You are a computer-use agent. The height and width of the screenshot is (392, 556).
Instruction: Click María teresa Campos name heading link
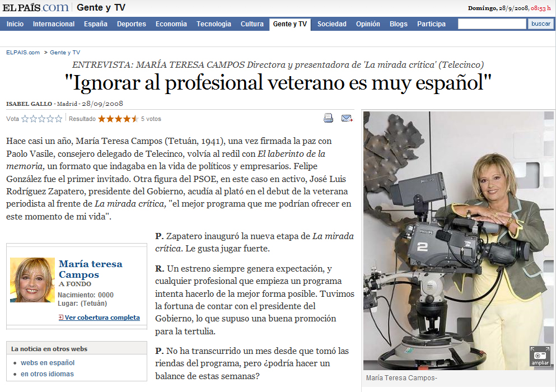91,269
